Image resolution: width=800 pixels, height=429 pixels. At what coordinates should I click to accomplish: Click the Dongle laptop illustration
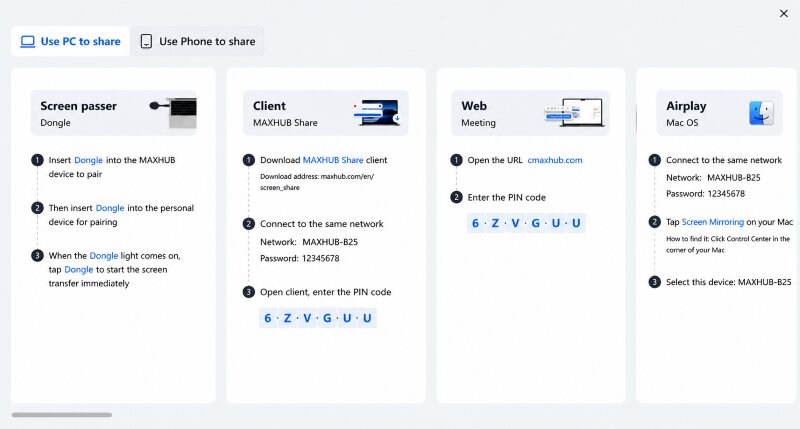(173, 113)
